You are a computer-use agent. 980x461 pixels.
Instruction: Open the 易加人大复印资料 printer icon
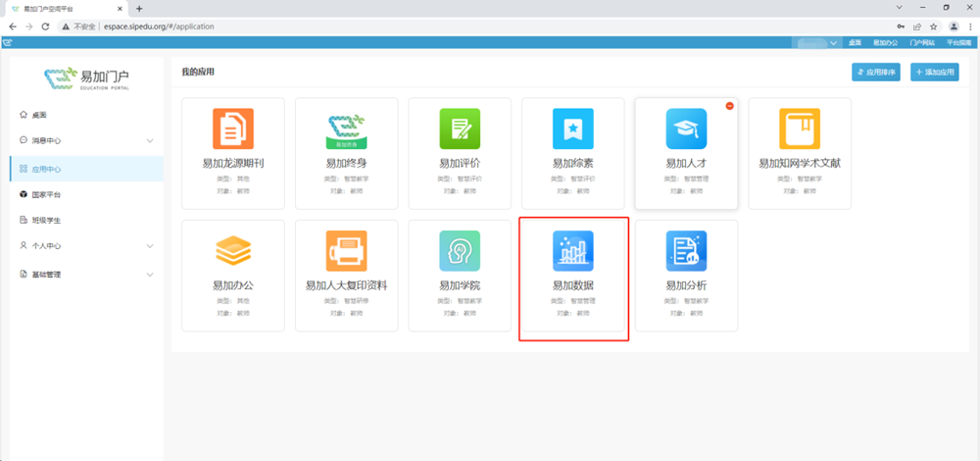point(346,251)
